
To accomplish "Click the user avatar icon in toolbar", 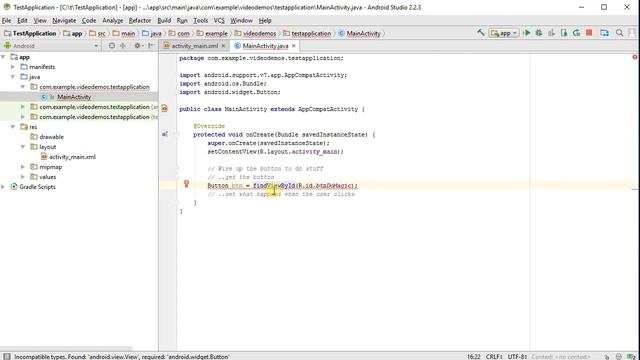I will (x=633, y=33).
